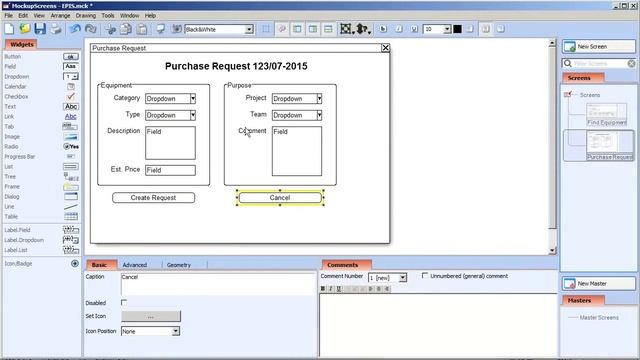Select the Radio widget icon
This screenshot has width=640, height=360.
[x=71, y=147]
